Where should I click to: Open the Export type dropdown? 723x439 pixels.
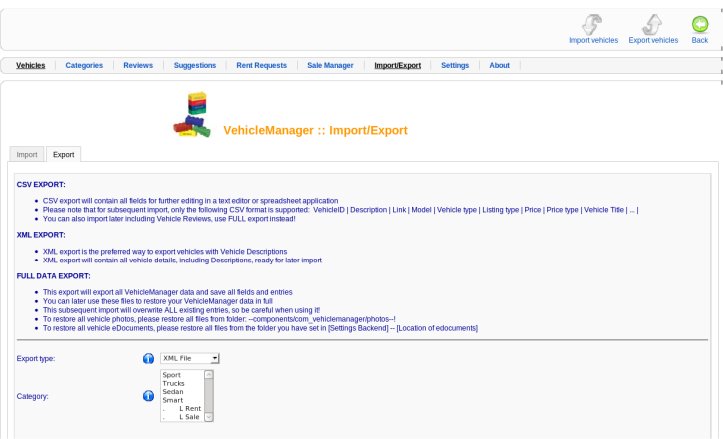click(190, 358)
